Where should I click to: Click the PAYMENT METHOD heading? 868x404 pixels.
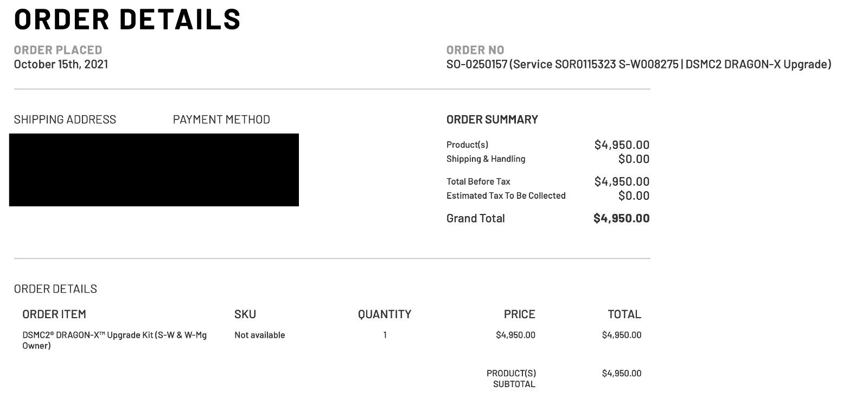pos(221,119)
